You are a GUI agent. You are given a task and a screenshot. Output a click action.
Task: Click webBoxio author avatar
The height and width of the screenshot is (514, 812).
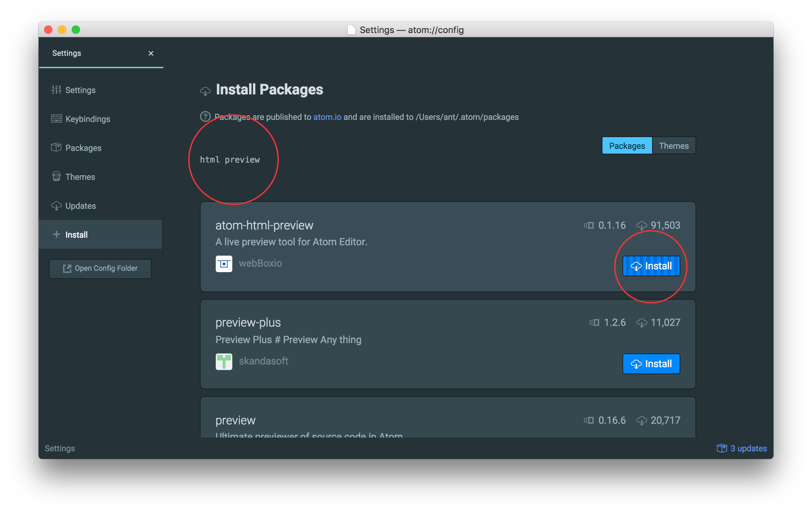pos(224,264)
